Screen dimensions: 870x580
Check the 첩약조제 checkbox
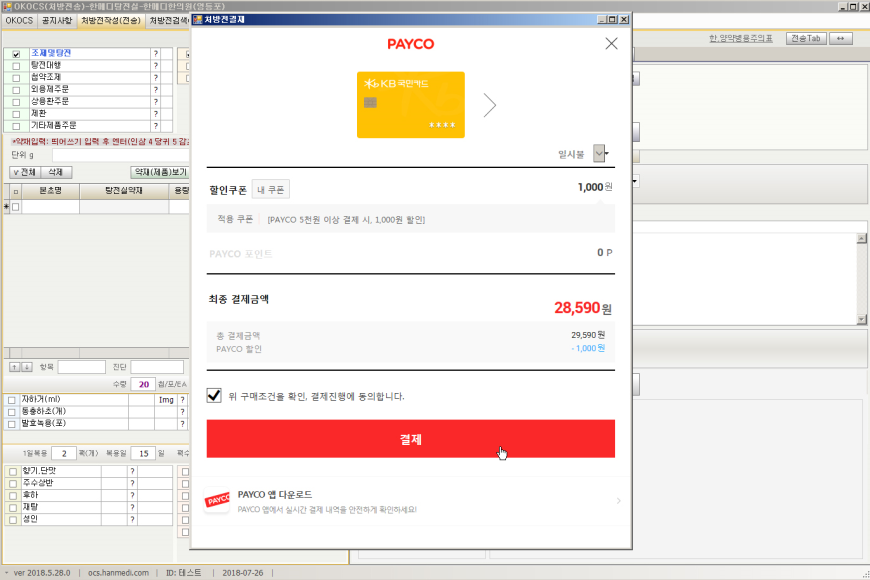[16, 78]
